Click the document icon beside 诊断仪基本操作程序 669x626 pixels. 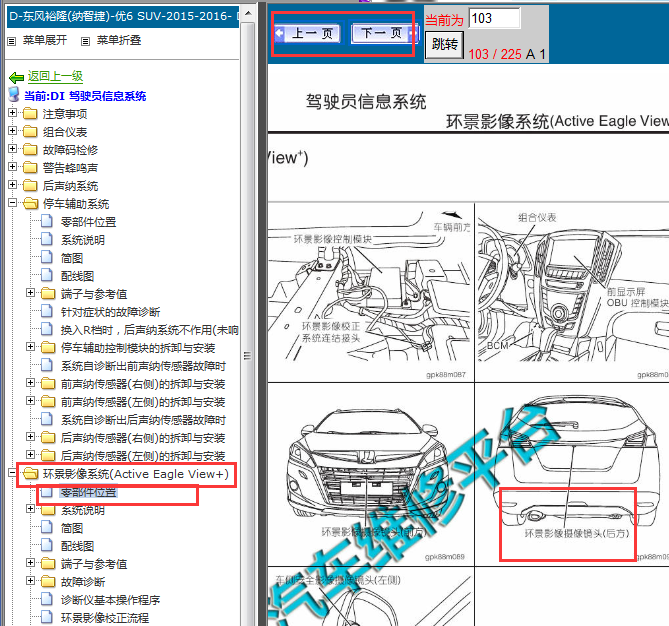47,600
